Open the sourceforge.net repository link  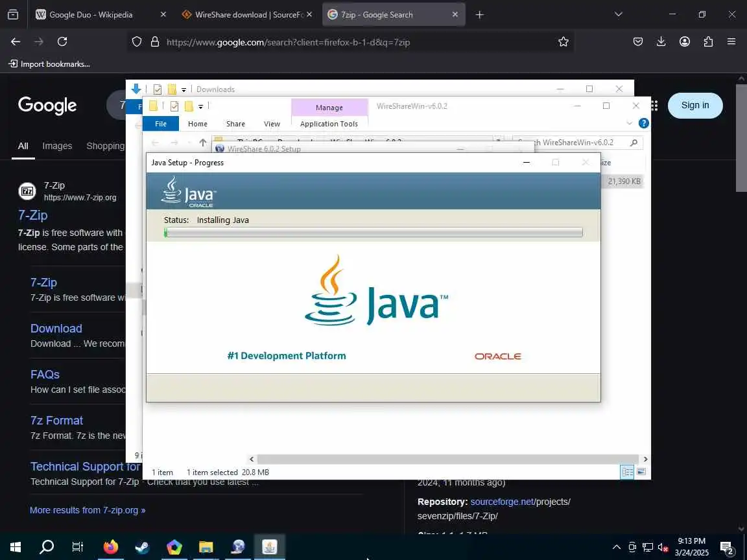click(502, 502)
